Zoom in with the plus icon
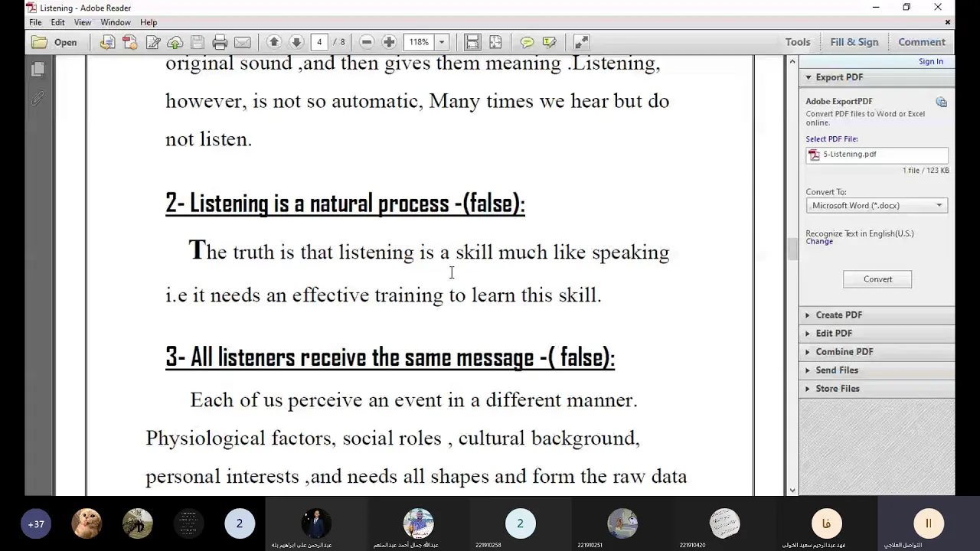This screenshot has width=980, height=551. (x=389, y=42)
